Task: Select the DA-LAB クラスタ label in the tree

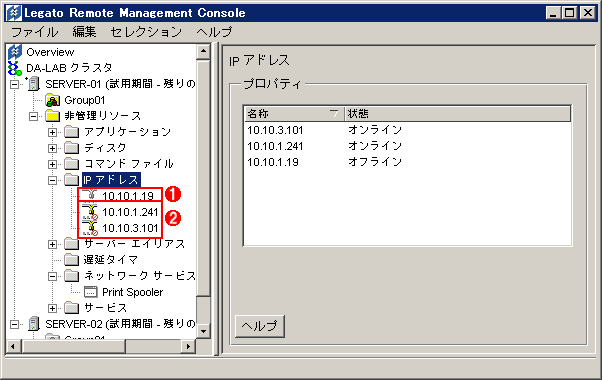Action: tap(69, 68)
